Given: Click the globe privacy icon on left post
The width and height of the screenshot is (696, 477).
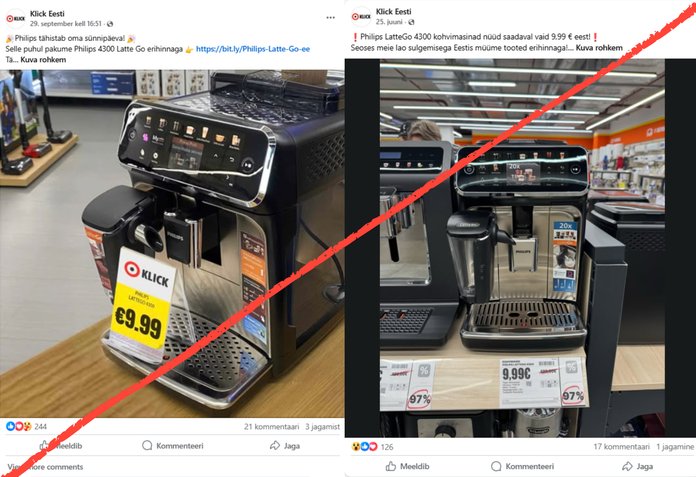Looking at the screenshot, I should [110, 24].
